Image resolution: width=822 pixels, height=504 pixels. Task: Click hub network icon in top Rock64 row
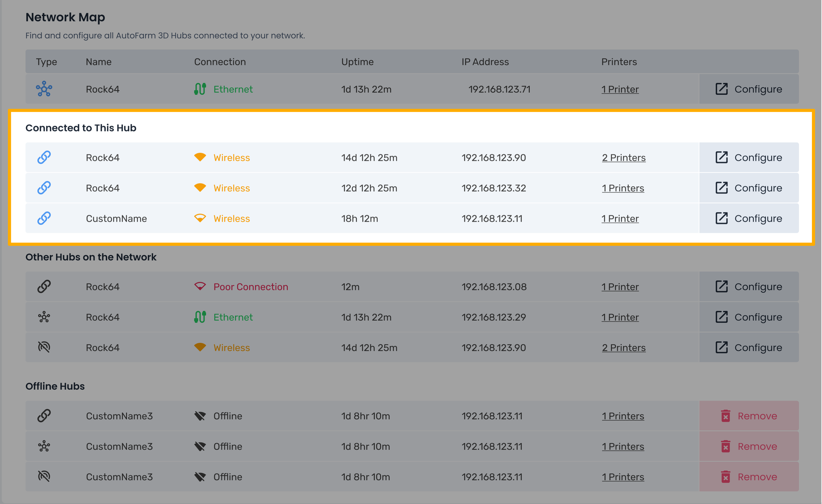pos(44,89)
